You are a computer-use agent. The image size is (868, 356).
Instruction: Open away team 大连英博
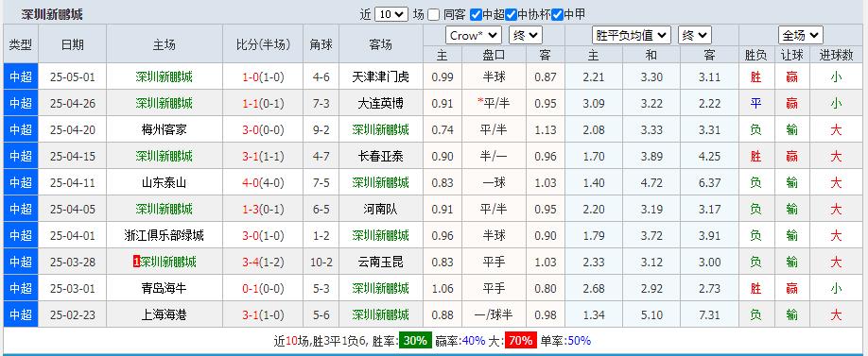[x=380, y=103]
